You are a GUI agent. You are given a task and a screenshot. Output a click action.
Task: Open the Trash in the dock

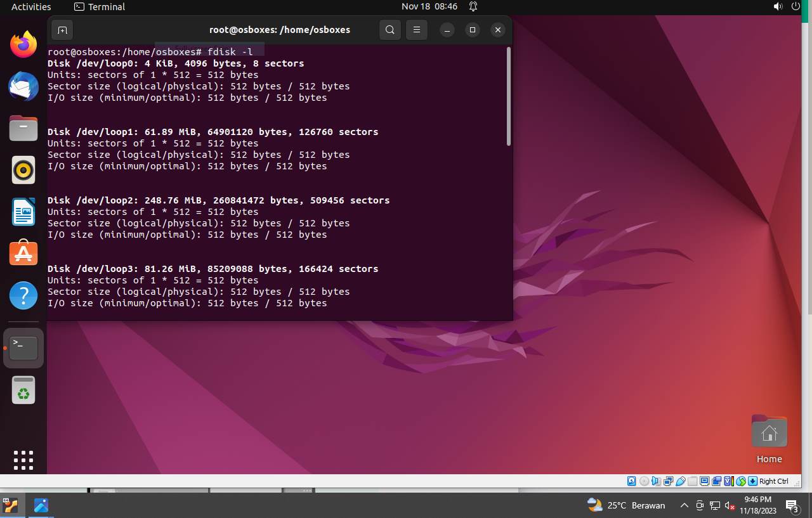pos(23,390)
